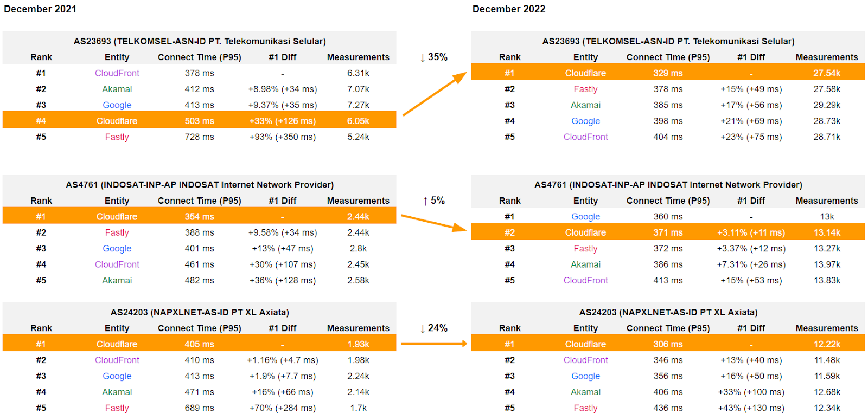Select the highlighted Cloudflare 503 ms row
This screenshot has width=868, height=420.
pos(199,121)
